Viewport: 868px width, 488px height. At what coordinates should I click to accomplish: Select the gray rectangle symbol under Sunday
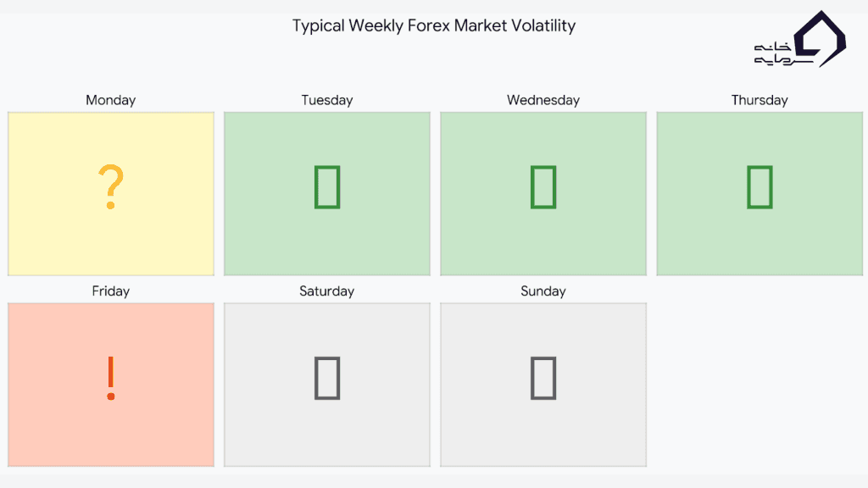[543, 378]
